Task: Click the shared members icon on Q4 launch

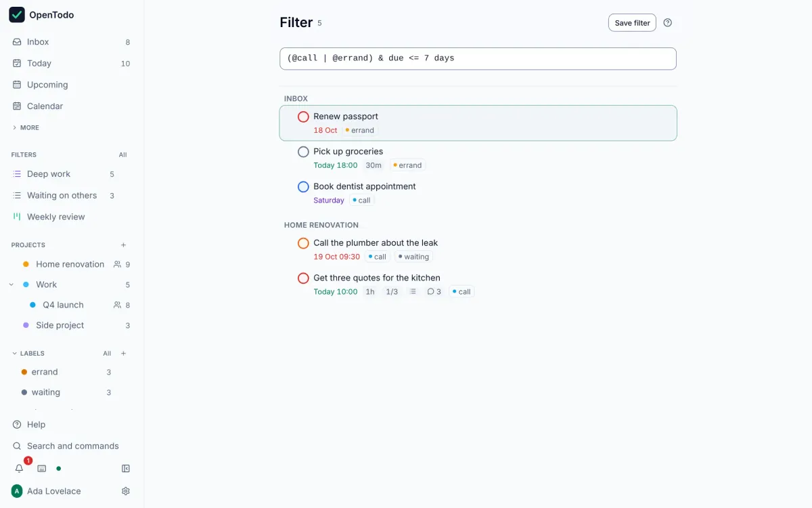Action: click(x=118, y=305)
